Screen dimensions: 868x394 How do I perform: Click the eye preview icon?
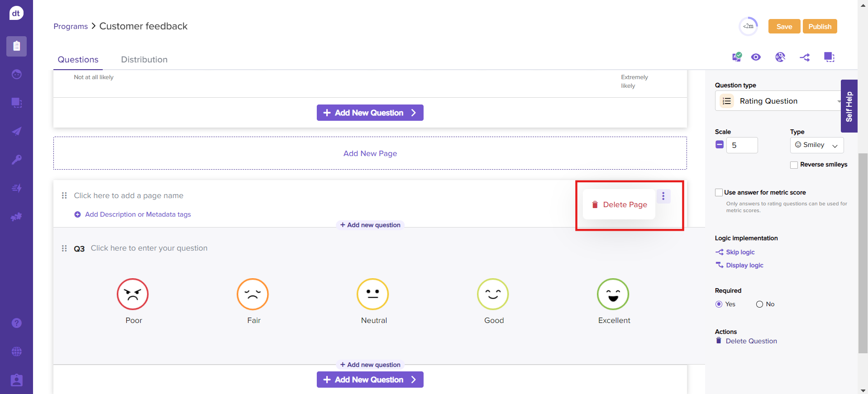pyautogui.click(x=756, y=57)
